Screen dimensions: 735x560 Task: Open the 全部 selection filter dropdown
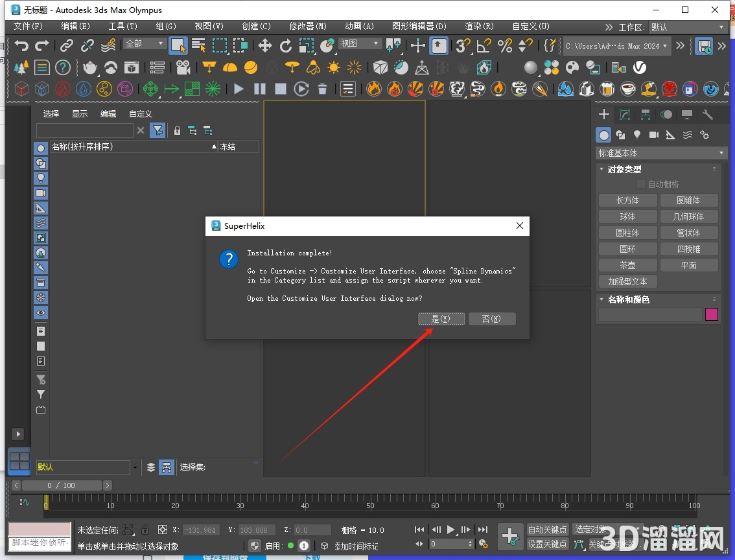point(144,43)
